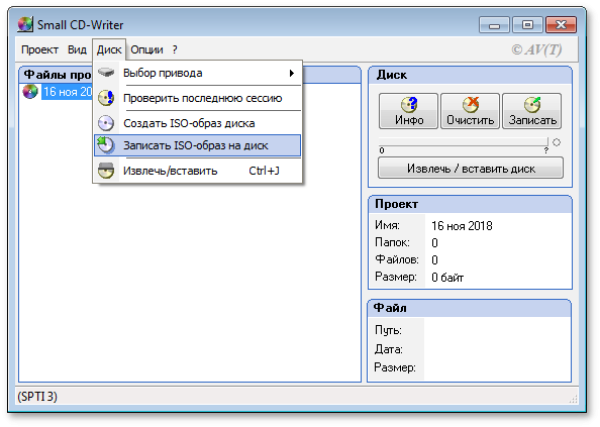Viewport: 600px width, 427px height.
Task: Choose Извлечь/вставить menu entry
Action: tap(197, 171)
